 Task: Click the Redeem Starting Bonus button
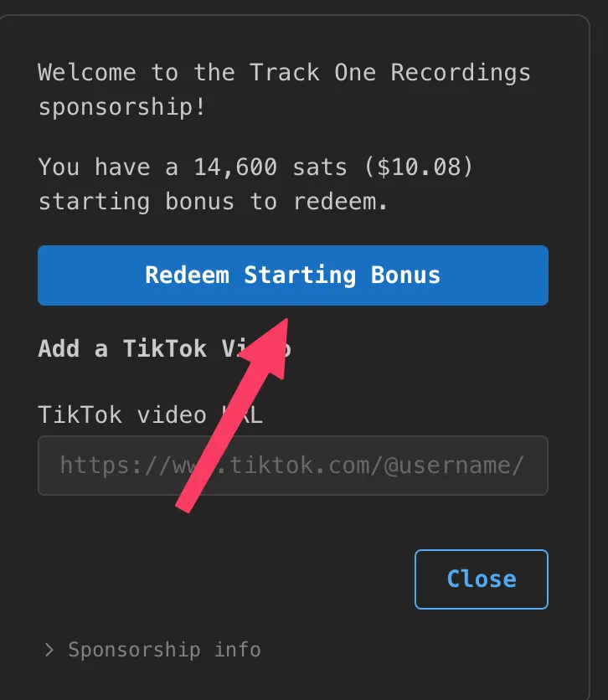pyautogui.click(x=292, y=275)
